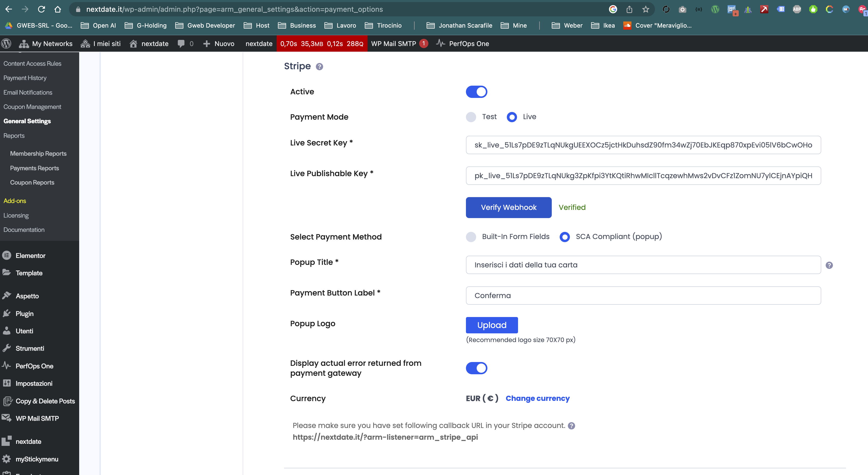868x475 pixels.
Task: Open the WordPress logo menu
Action: (6, 43)
